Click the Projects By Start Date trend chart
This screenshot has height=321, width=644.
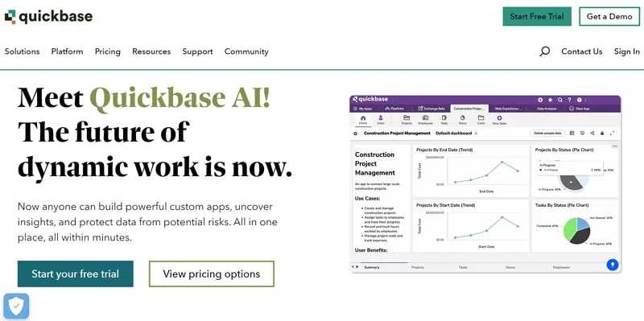tap(471, 225)
